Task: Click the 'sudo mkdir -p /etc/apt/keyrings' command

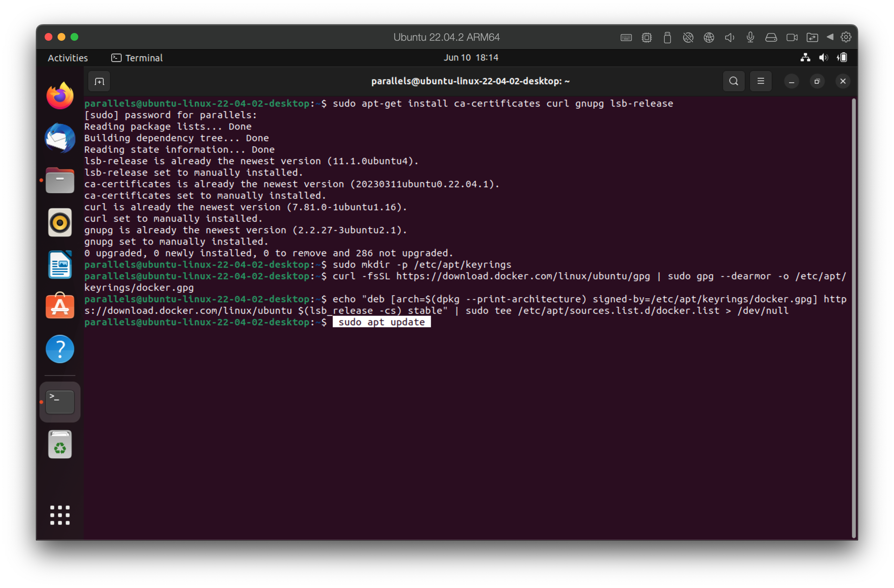Action: 422,265
